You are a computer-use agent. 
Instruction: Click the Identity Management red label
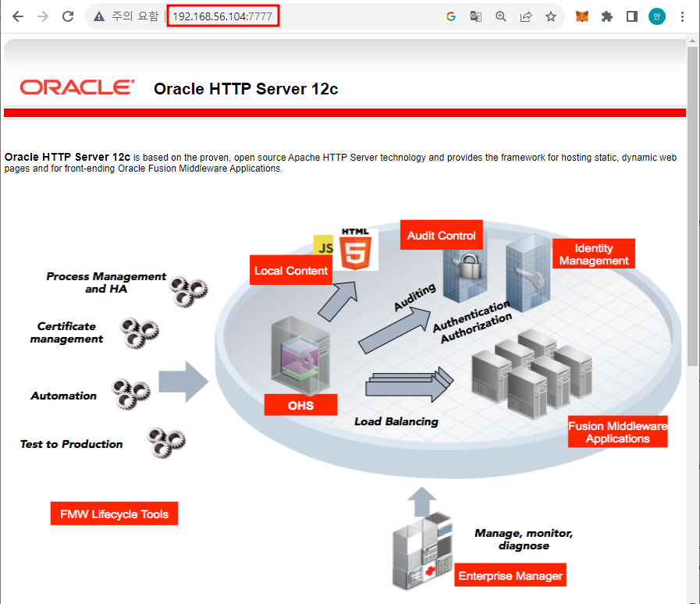coord(593,254)
